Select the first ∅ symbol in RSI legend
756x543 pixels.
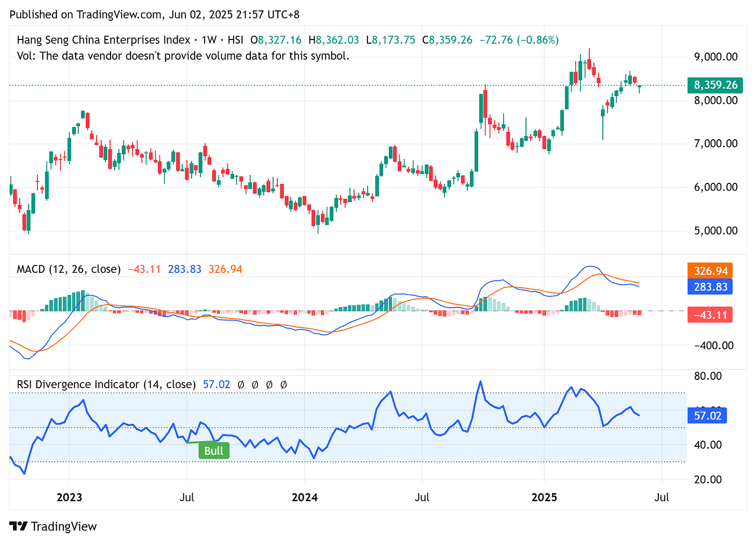click(240, 385)
